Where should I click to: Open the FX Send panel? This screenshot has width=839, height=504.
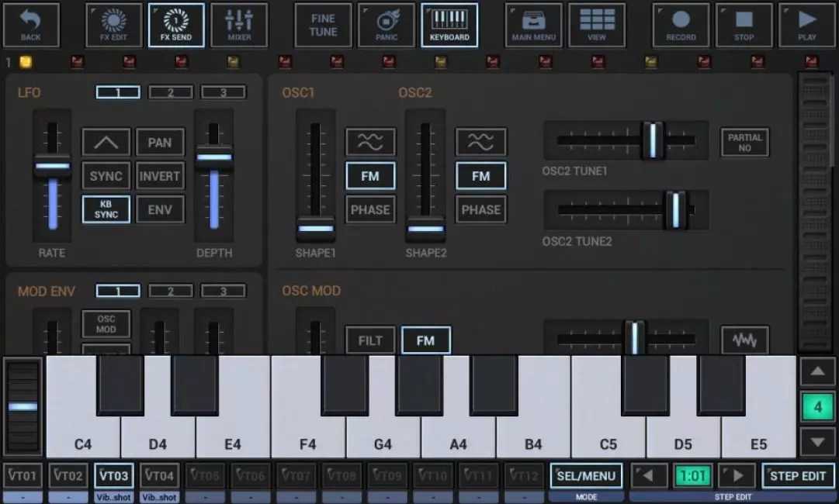[x=176, y=25]
